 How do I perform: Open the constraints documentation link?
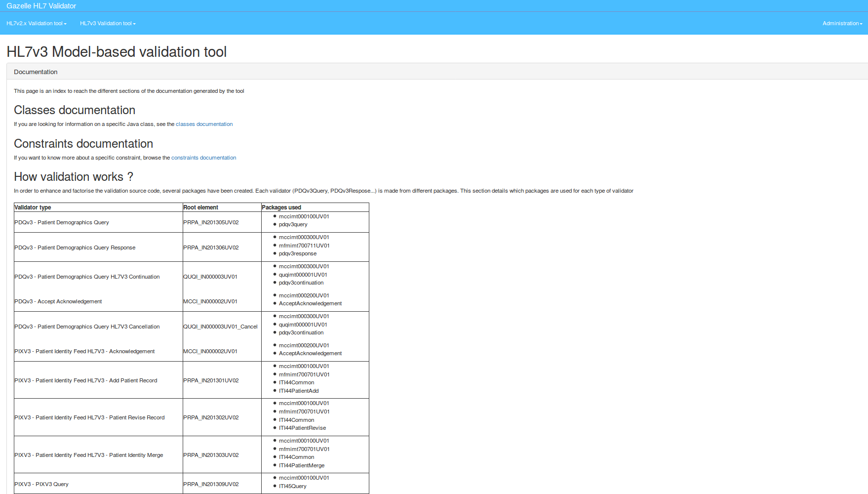(x=203, y=158)
